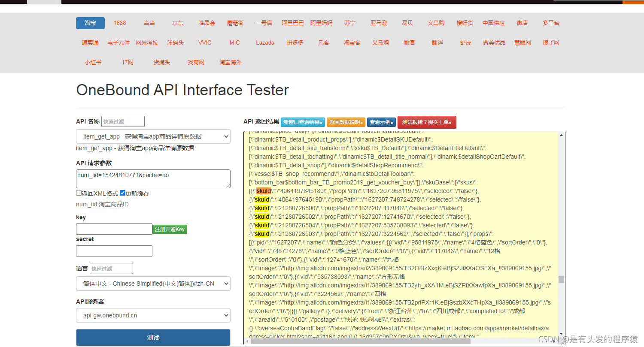The image size is (644, 347).
Task: Open the 货捕头 tab
Action: coord(162,63)
